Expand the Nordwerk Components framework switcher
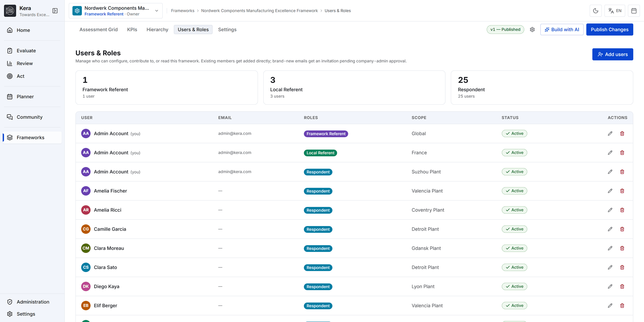This screenshot has height=322, width=644. pyautogui.click(x=116, y=11)
